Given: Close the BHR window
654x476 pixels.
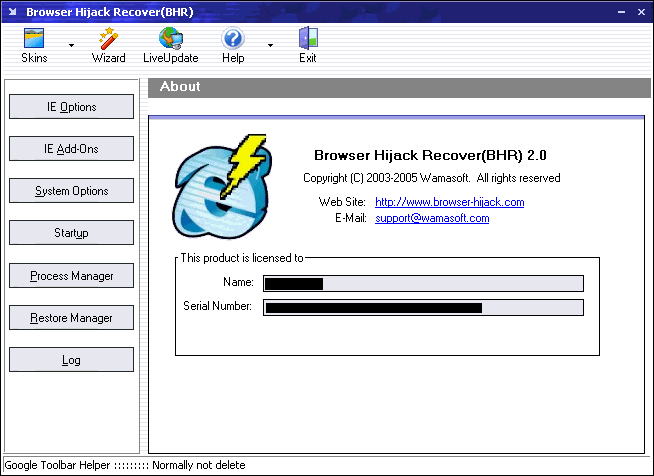Looking at the screenshot, I should [641, 12].
